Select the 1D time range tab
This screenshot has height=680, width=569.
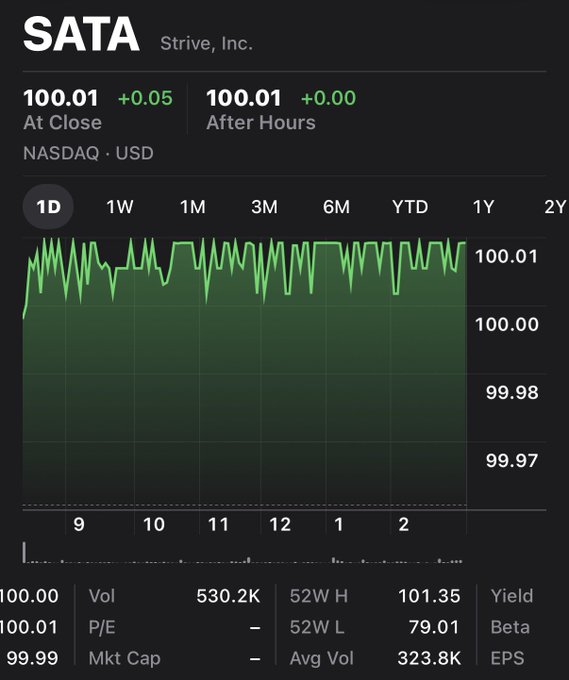[x=48, y=207]
